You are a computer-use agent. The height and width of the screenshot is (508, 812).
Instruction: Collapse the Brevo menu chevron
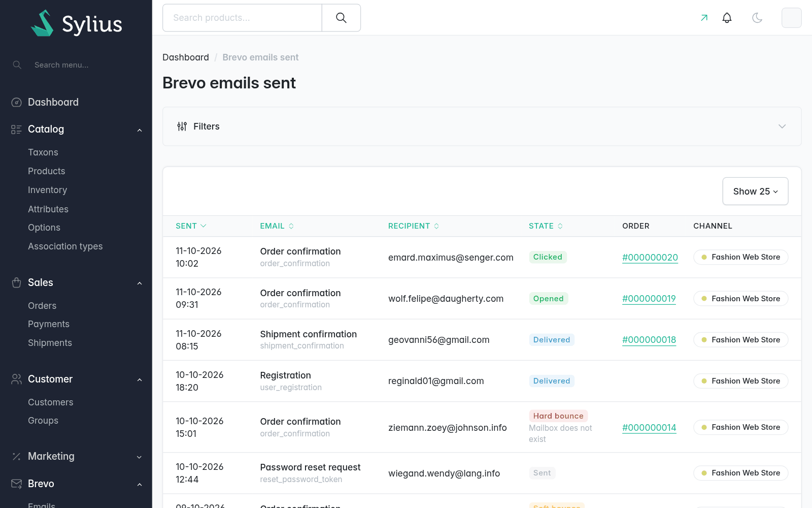[x=140, y=485]
